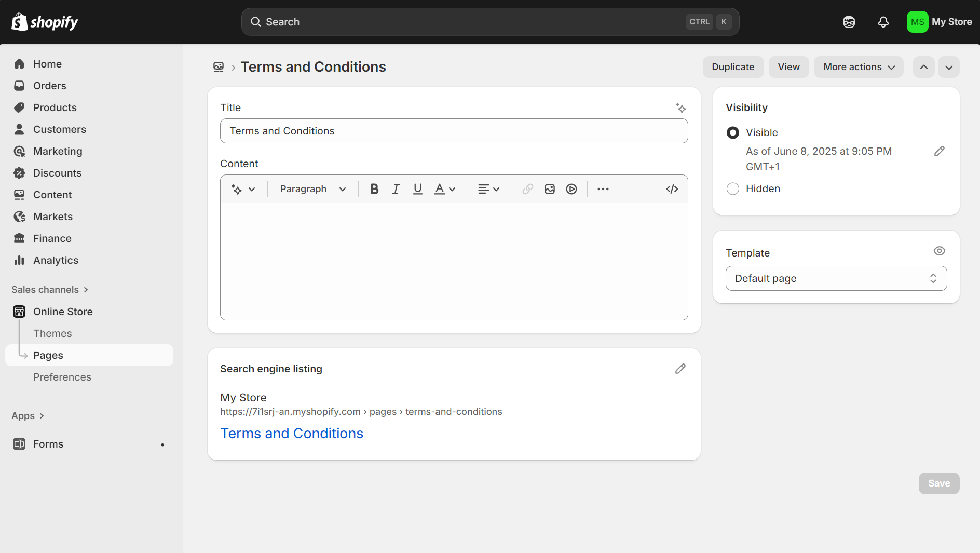The image size is (980, 553).
Task: Select the Hidden visibility option
Action: pyautogui.click(x=732, y=188)
